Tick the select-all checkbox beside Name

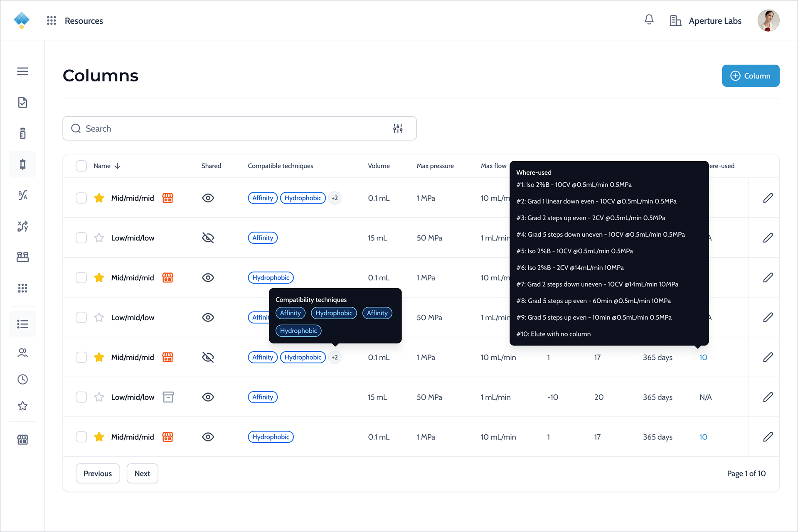pyautogui.click(x=81, y=166)
